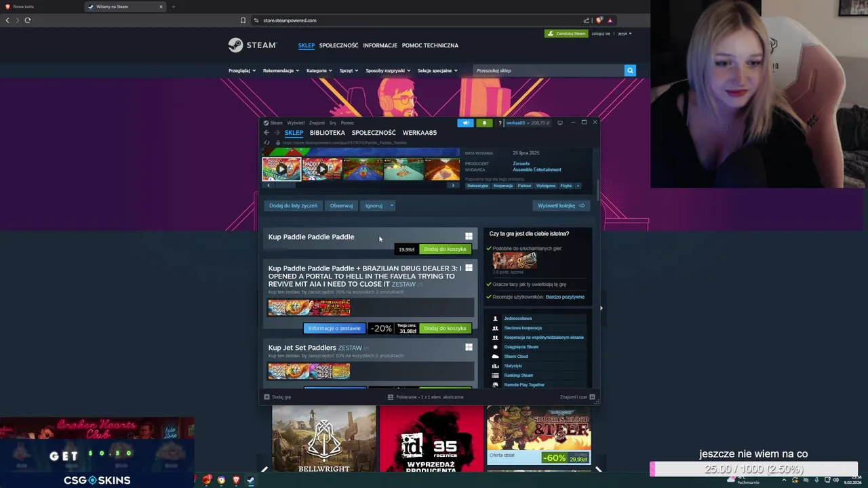868x488 pixels.
Task: Open the Sprzęt dropdown
Action: pos(349,70)
